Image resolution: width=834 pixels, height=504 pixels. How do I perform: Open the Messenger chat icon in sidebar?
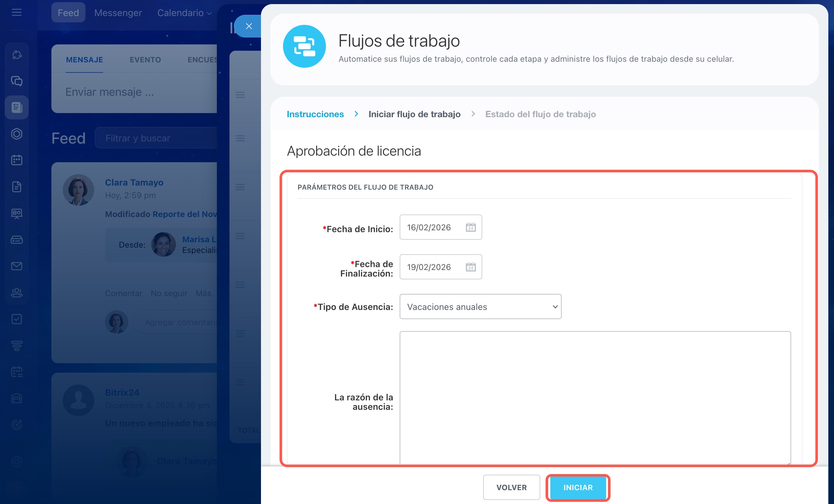pyautogui.click(x=17, y=81)
